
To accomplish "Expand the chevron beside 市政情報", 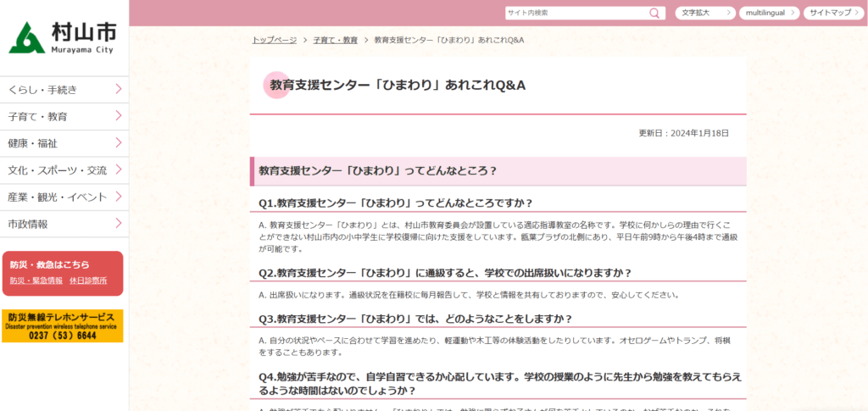I will (119, 223).
